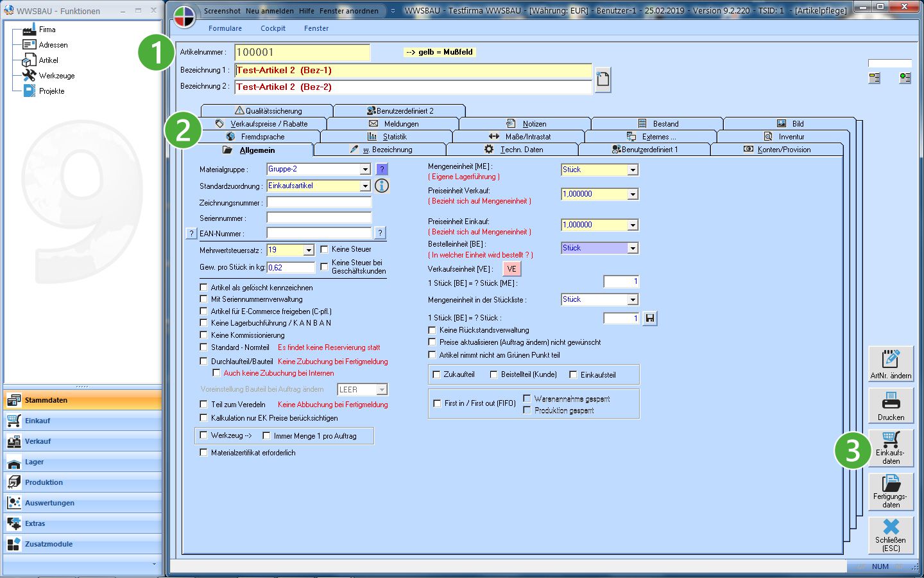The image size is (924, 578).
Task: Switch to the Qualitätssicherung tab
Action: (268, 111)
